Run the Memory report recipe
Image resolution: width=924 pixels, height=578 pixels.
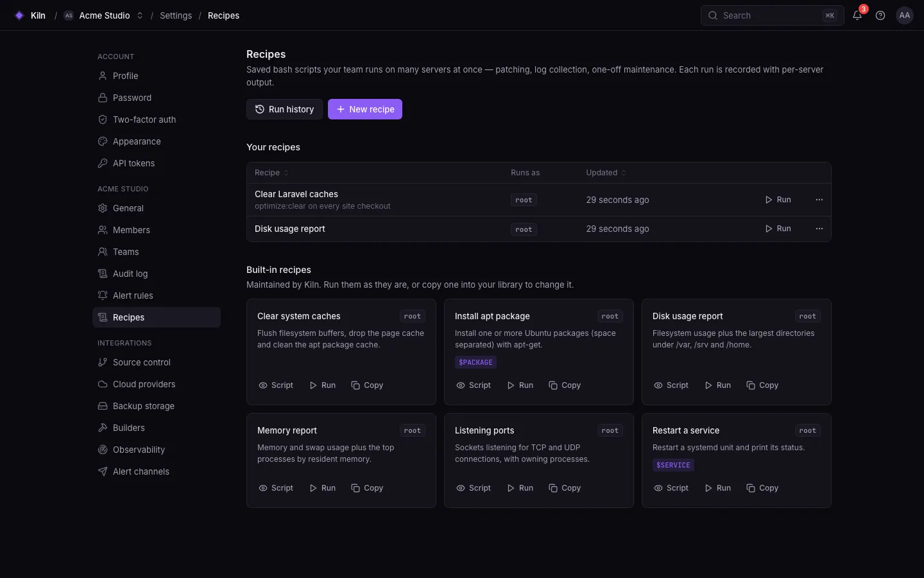pos(323,488)
